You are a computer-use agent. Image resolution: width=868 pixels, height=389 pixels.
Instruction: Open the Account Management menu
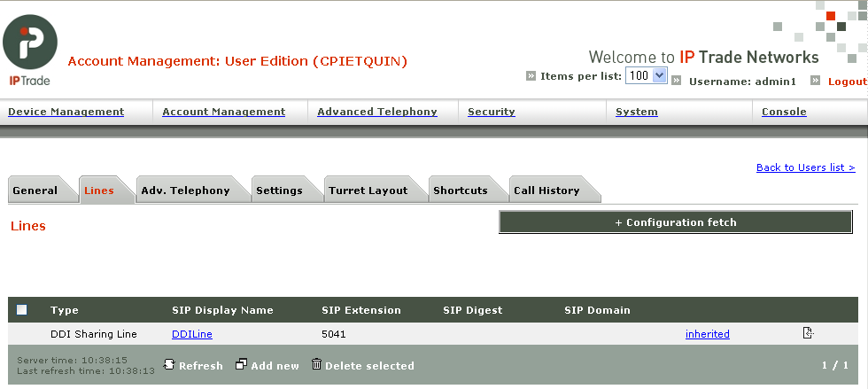pos(223,112)
